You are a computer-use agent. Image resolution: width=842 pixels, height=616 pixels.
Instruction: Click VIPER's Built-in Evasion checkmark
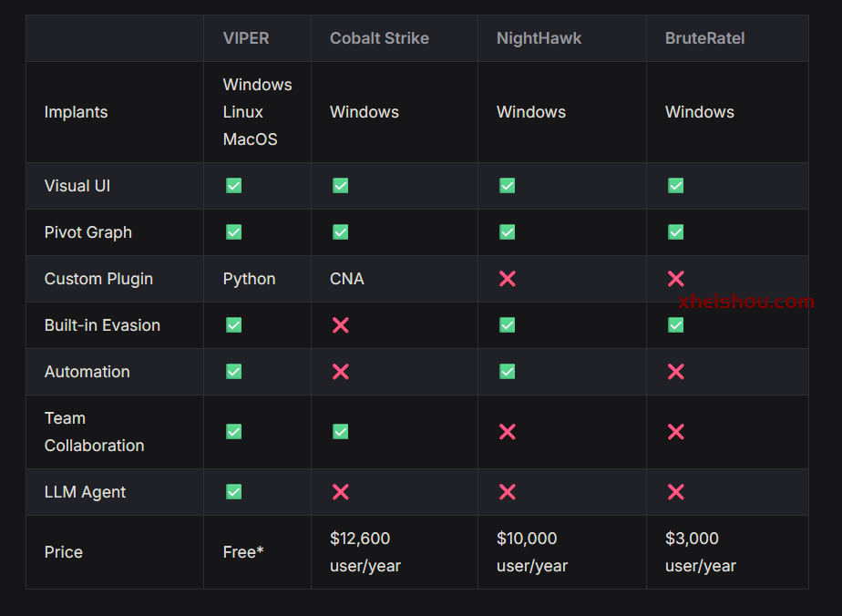(x=233, y=325)
